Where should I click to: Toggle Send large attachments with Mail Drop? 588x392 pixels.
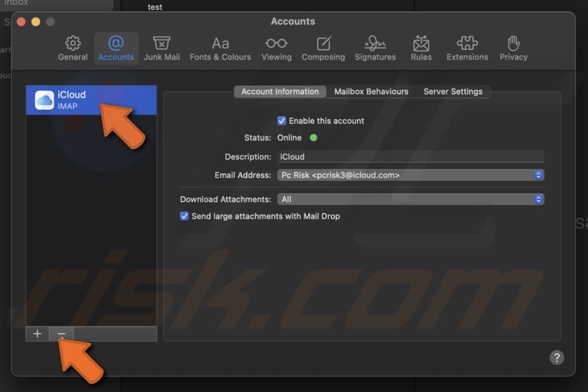pos(184,216)
